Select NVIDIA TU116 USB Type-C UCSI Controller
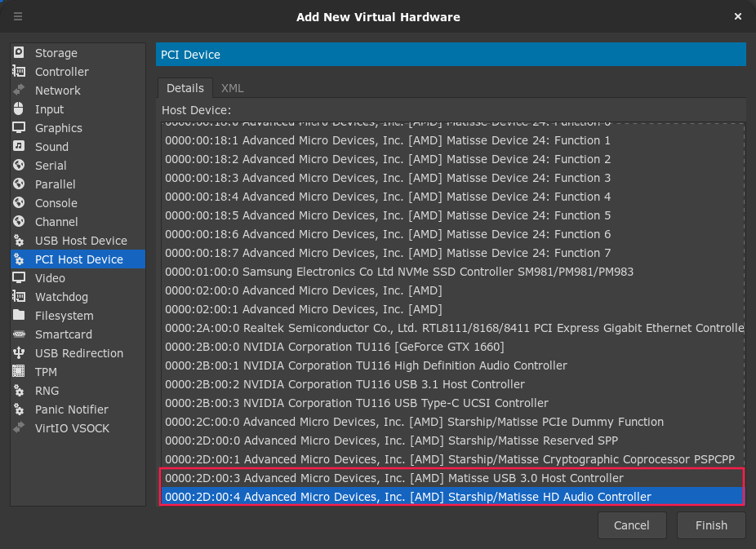Screen dimensions: 756x549 (453, 403)
